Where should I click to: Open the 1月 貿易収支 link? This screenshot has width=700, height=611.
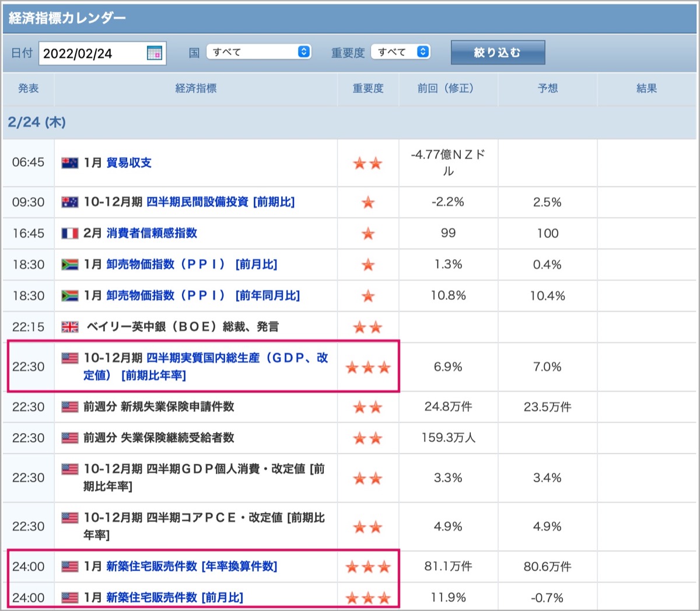(x=129, y=163)
